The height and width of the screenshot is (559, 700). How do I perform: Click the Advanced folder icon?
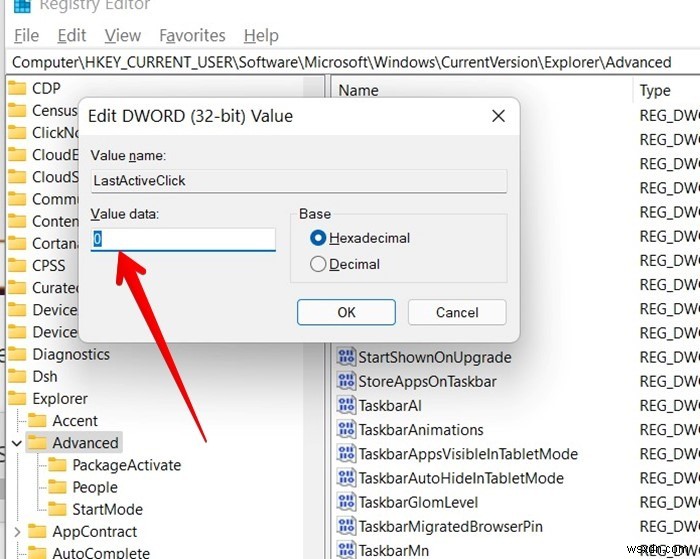click(37, 443)
